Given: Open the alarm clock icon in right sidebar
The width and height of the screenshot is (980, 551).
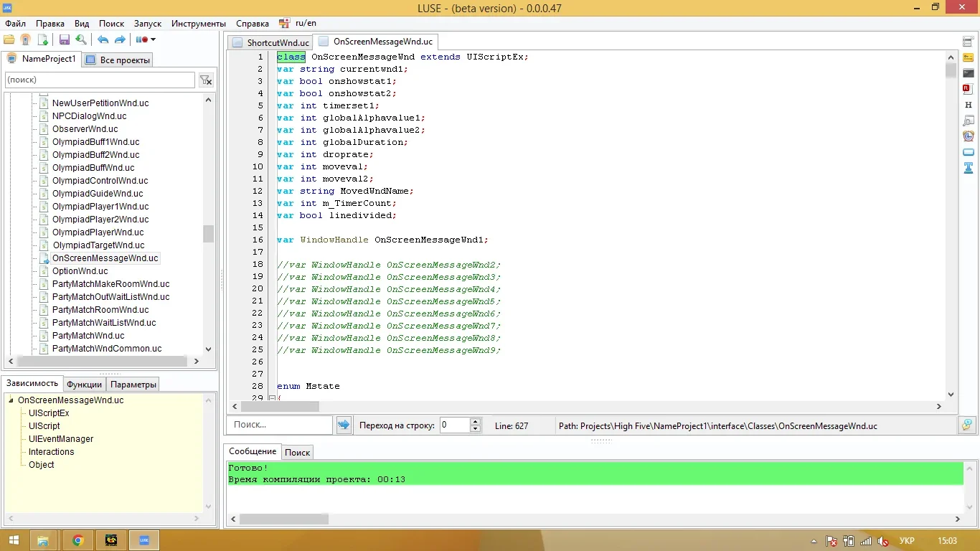Looking at the screenshot, I should click(968, 136).
